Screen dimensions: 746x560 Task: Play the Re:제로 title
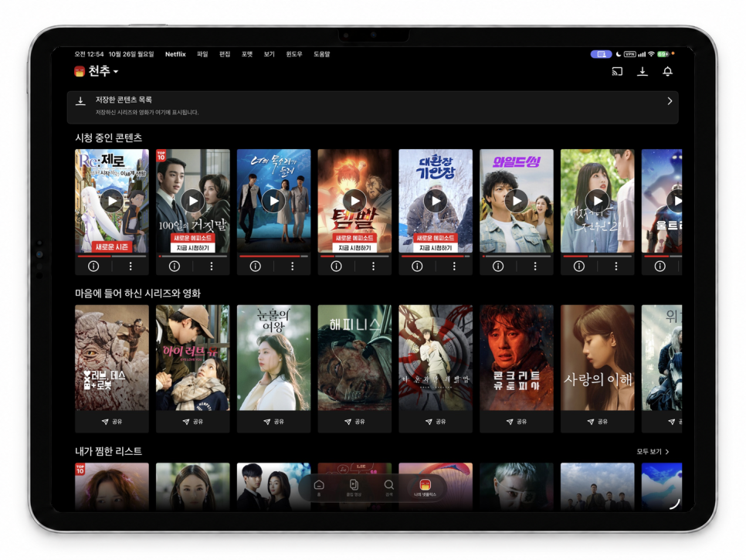click(112, 201)
